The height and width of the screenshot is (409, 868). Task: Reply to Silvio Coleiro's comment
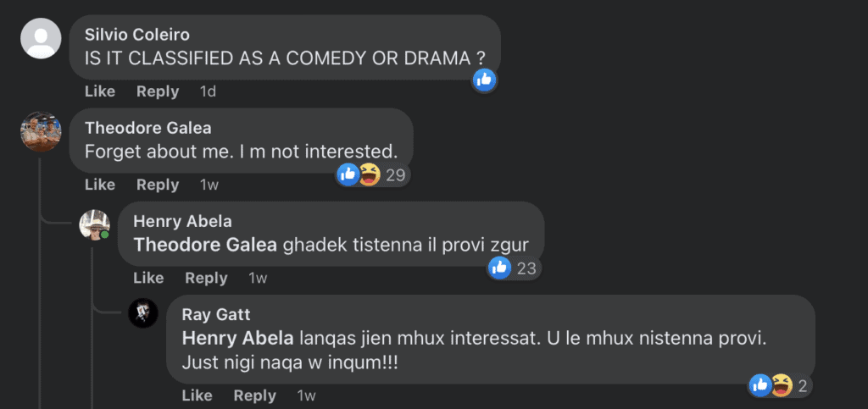pos(158,91)
